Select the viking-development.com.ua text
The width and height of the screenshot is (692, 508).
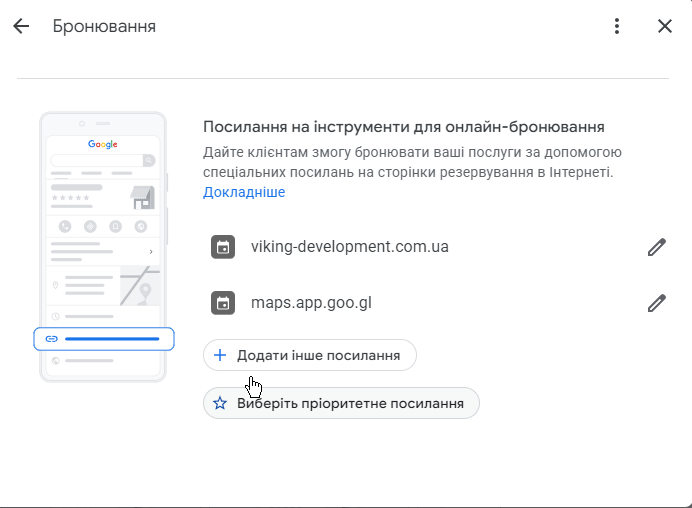[350, 247]
